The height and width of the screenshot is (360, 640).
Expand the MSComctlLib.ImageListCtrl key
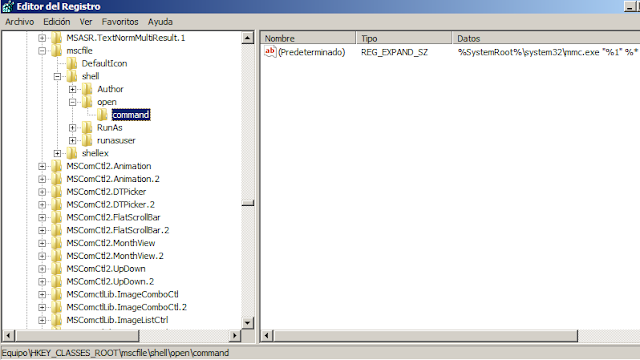pyautogui.click(x=42, y=320)
